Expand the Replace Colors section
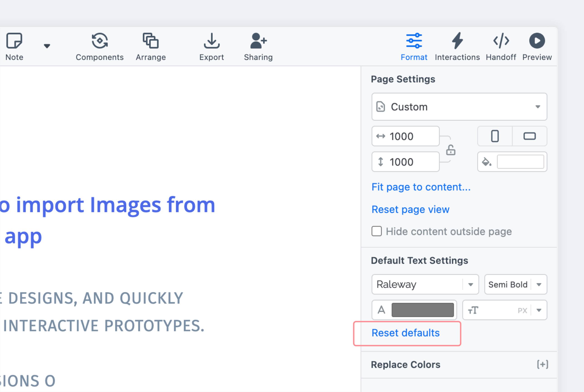 coord(543,365)
